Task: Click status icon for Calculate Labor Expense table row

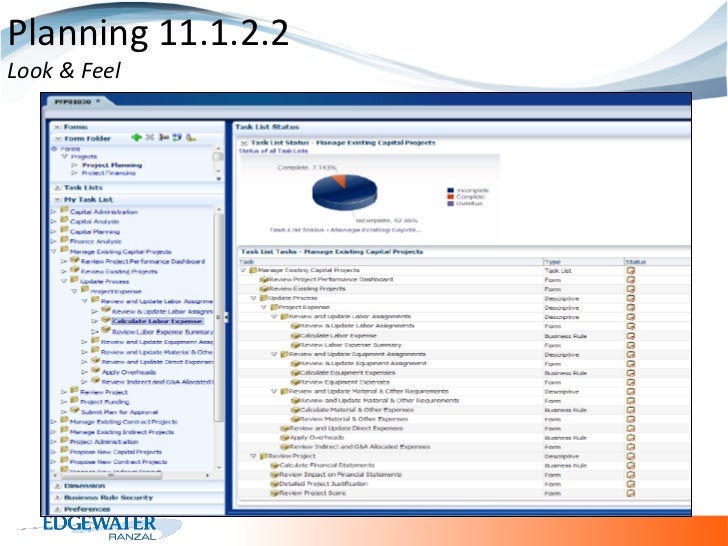Action: pos(630,336)
